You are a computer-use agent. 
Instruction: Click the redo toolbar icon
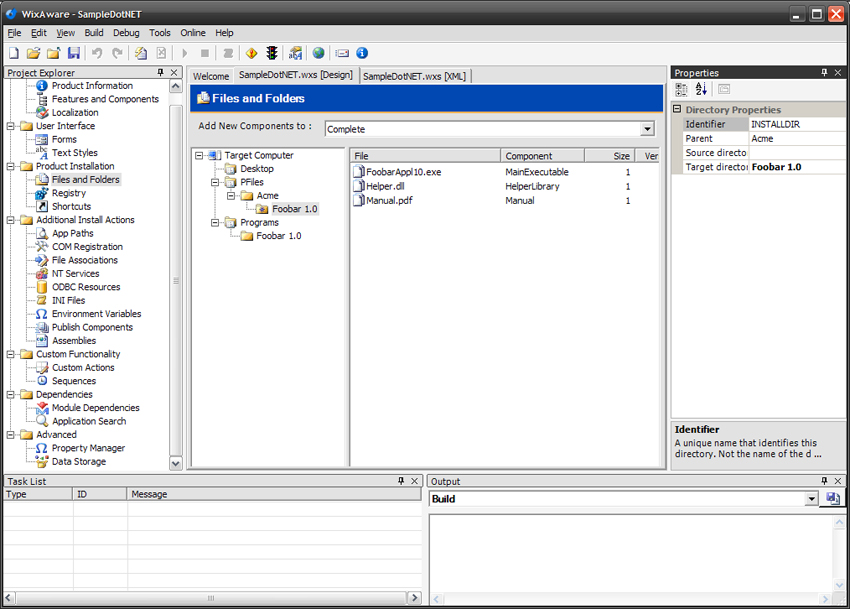117,53
